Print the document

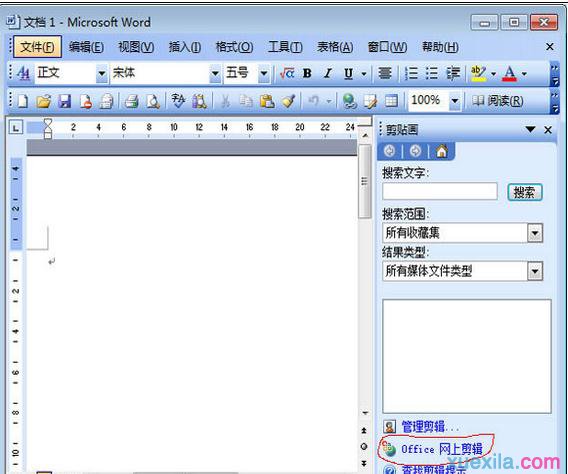click(131, 101)
